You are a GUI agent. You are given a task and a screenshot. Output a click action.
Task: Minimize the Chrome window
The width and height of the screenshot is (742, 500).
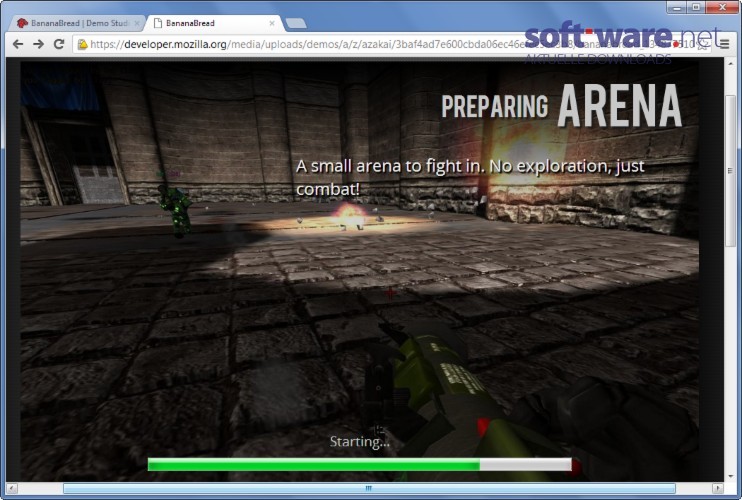point(678,7)
